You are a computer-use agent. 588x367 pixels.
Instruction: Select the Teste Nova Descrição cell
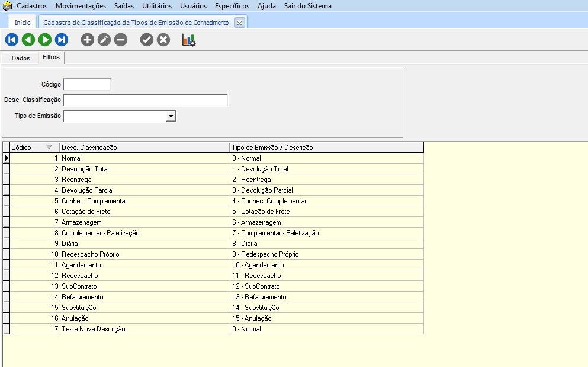pos(144,329)
